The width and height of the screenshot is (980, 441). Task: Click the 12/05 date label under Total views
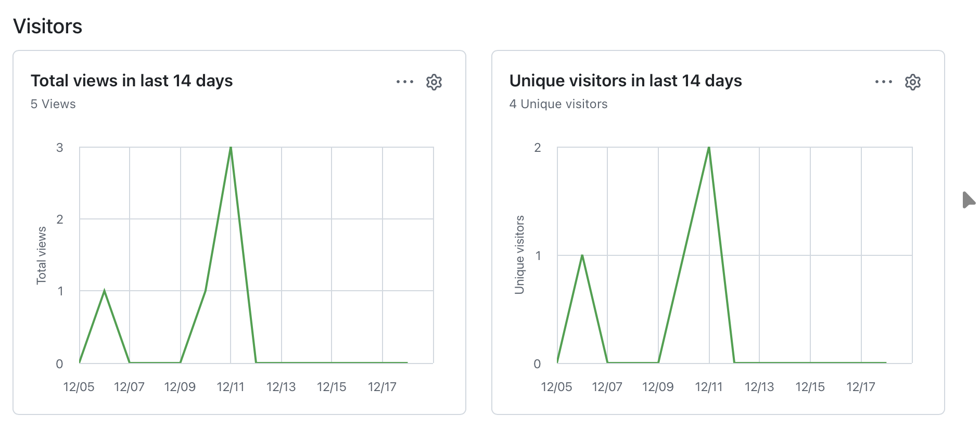tap(79, 387)
